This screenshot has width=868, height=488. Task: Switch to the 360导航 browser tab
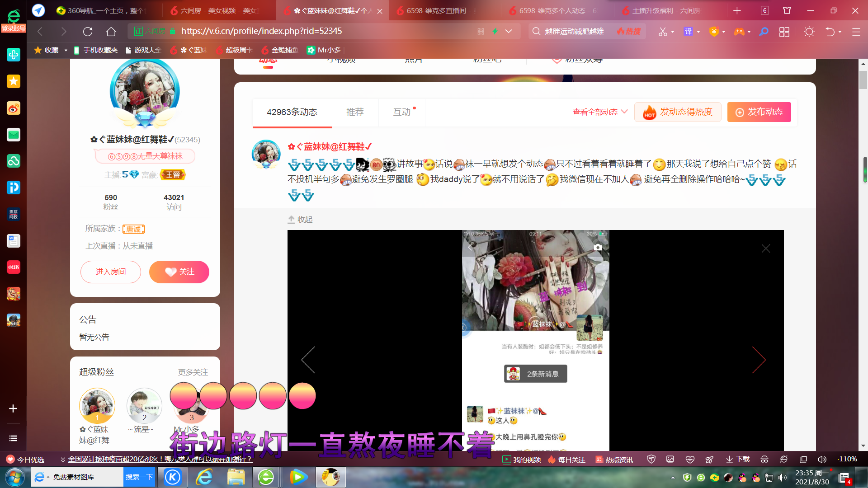pos(106,10)
